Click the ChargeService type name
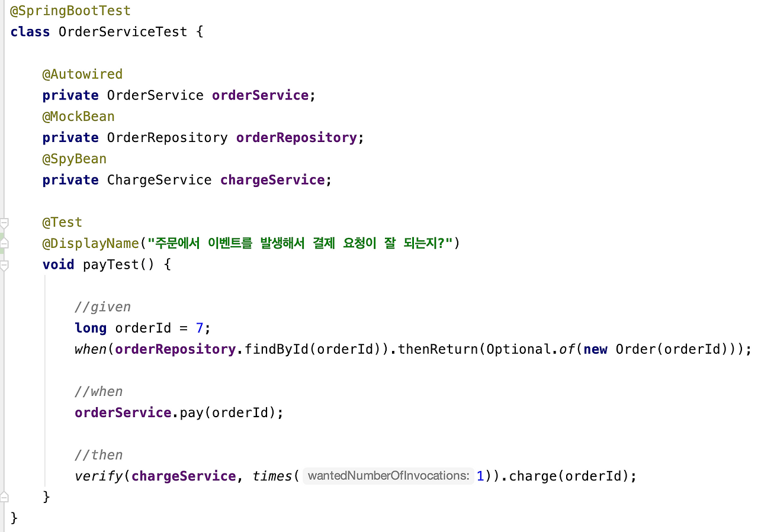Viewport: 758px width, 532px height. pos(159,180)
